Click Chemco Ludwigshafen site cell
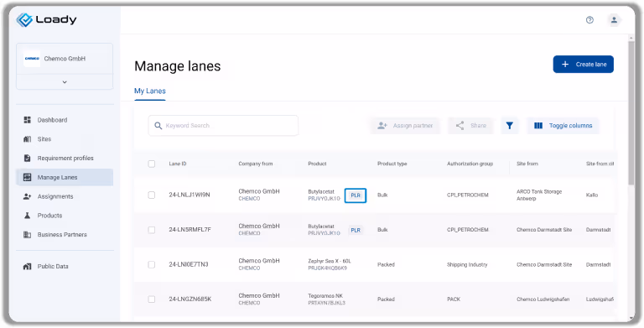Image resolution: width=644 pixels, height=328 pixels. point(543,299)
